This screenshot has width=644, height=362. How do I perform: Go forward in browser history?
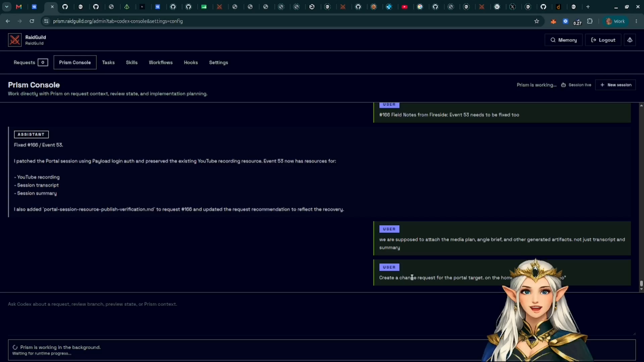tap(20, 21)
